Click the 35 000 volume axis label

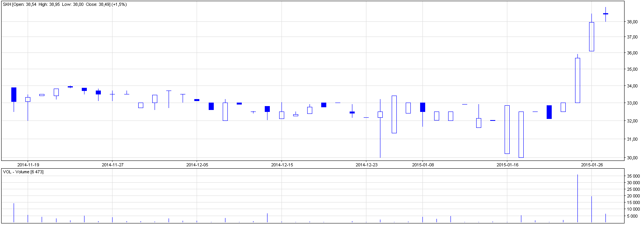pos(633,176)
